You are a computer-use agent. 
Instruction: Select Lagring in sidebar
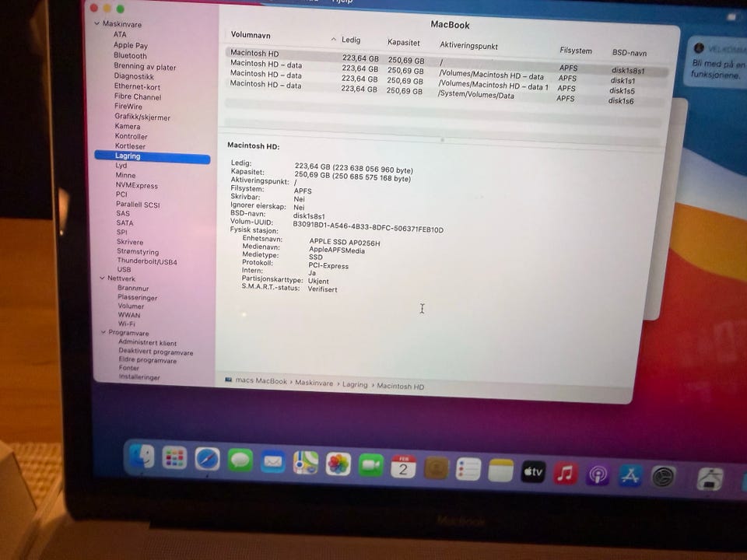click(x=153, y=156)
